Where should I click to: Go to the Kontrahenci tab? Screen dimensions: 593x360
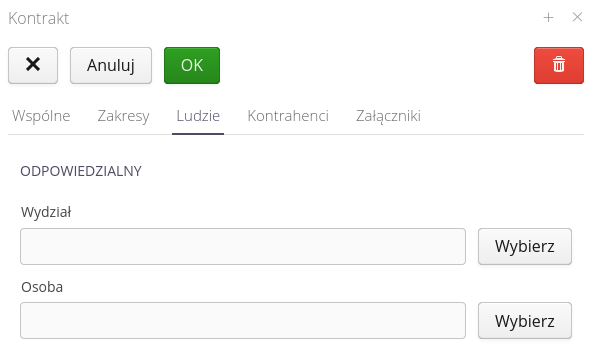tap(288, 116)
